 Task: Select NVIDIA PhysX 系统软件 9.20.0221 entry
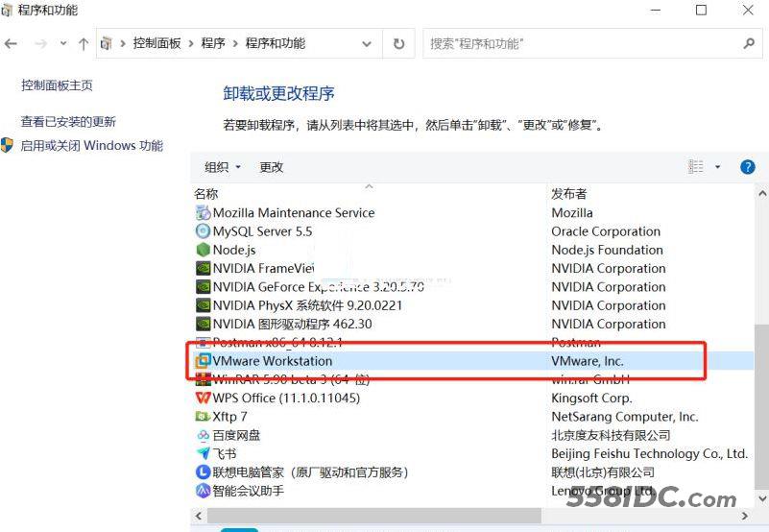307,305
